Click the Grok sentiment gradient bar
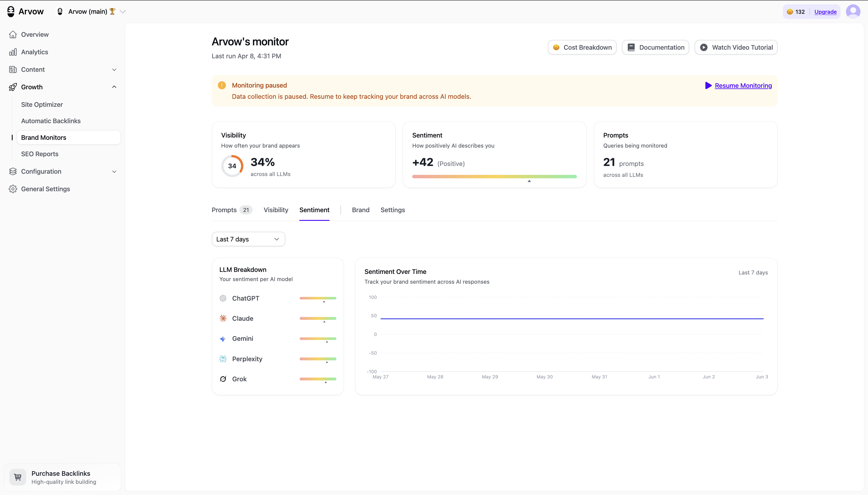The height and width of the screenshot is (495, 868). [x=318, y=379]
